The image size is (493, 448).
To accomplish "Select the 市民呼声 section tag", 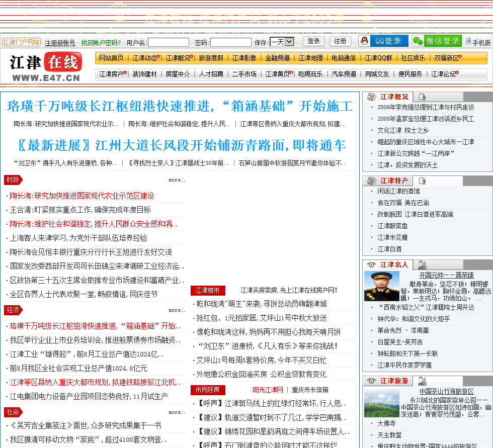I will (208, 390).
